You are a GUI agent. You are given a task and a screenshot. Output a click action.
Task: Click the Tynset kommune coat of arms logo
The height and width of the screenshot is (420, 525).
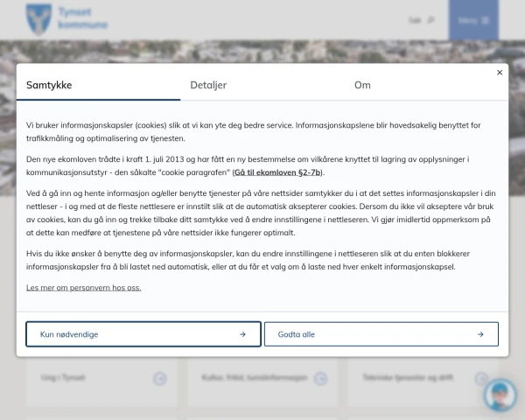click(38, 19)
